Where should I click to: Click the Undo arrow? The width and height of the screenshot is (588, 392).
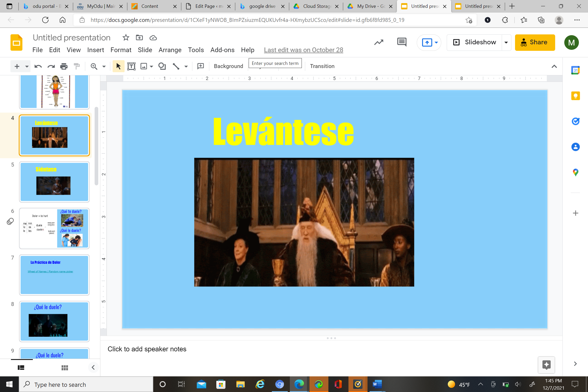pyautogui.click(x=38, y=66)
